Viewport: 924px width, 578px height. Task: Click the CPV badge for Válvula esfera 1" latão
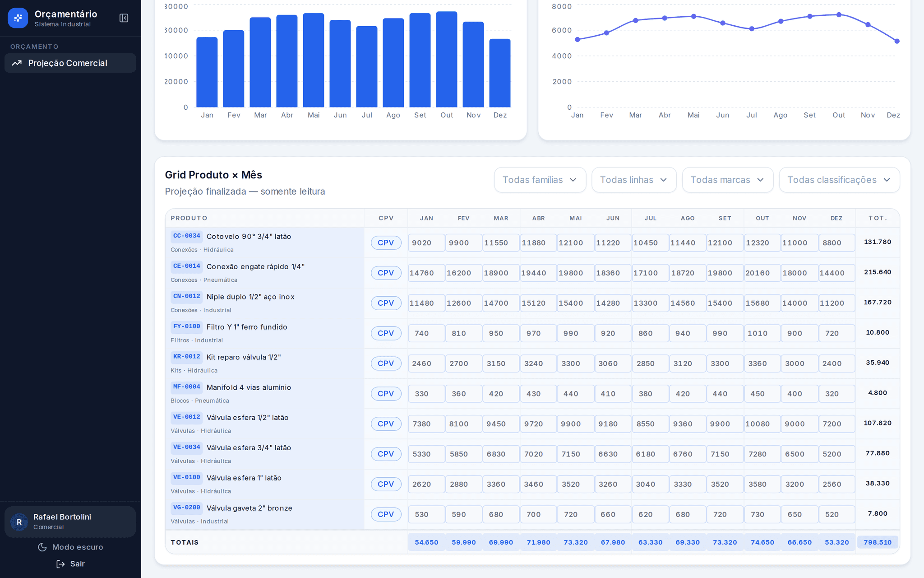[386, 484]
